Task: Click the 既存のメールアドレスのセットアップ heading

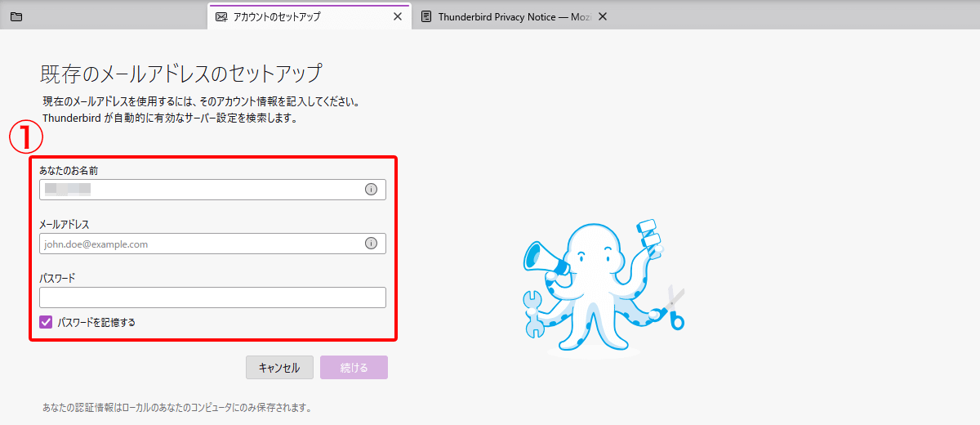Action: [181, 74]
